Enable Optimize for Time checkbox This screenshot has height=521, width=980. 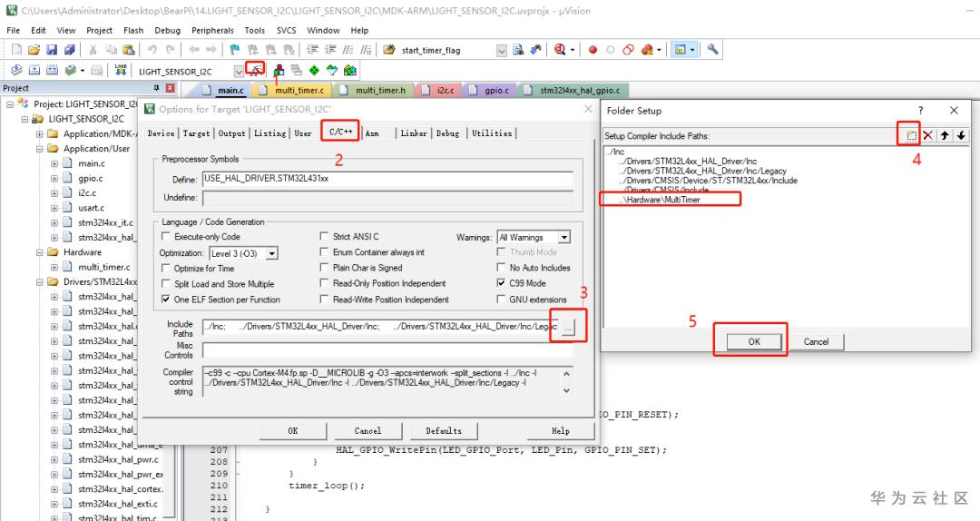166,268
